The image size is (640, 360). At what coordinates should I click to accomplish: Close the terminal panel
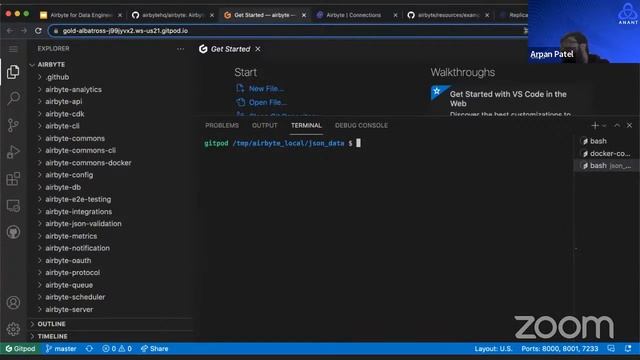pos(629,125)
